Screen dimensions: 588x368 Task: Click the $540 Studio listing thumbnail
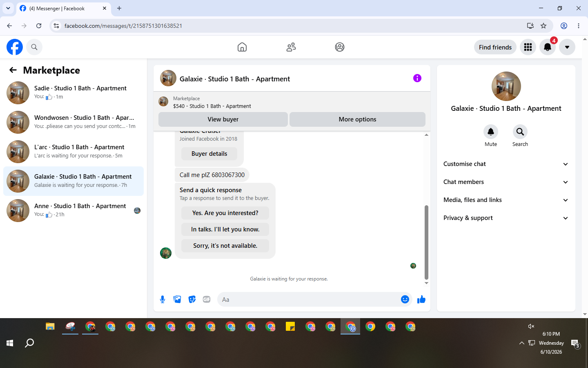pyautogui.click(x=163, y=101)
